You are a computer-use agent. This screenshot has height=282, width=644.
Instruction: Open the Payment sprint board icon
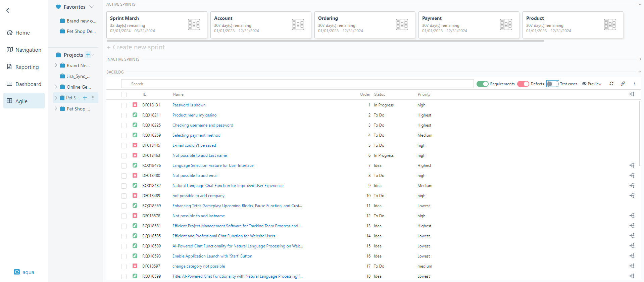point(506,25)
